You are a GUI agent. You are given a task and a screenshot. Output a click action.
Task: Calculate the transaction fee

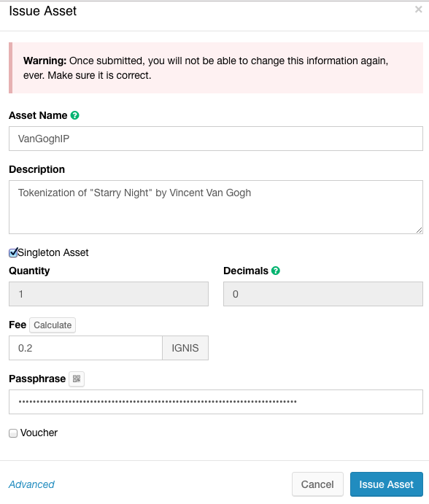tap(53, 325)
